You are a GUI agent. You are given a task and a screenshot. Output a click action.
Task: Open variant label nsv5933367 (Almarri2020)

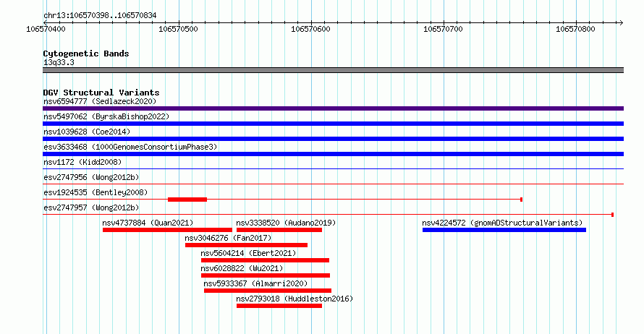tap(255, 283)
